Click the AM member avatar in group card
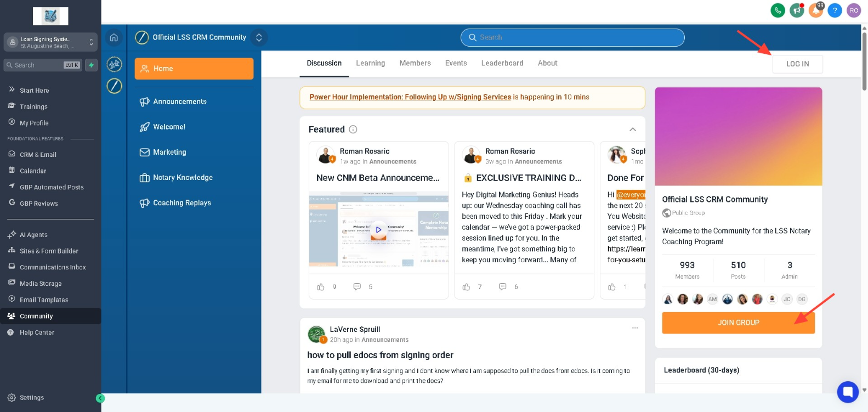The height and width of the screenshot is (412, 868). tap(712, 299)
